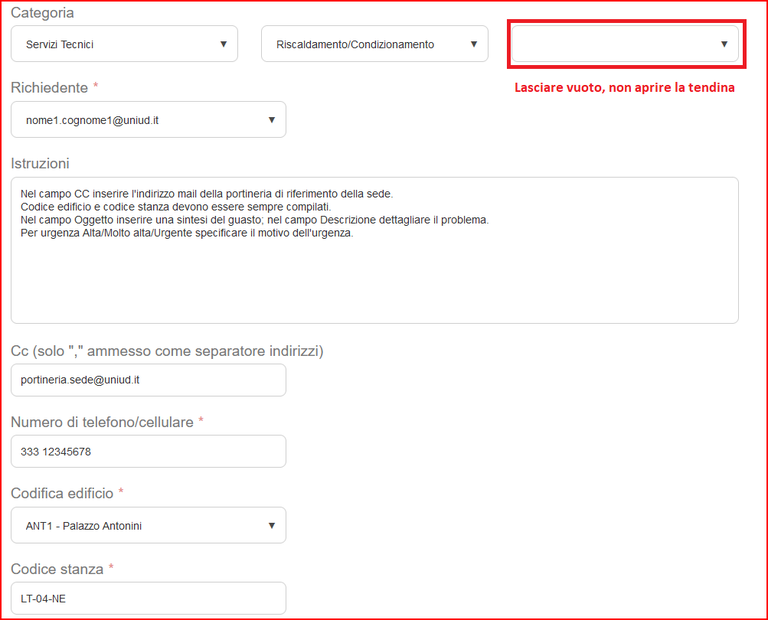Click the Categoria label
The width and height of the screenshot is (768, 620).
click(42, 13)
